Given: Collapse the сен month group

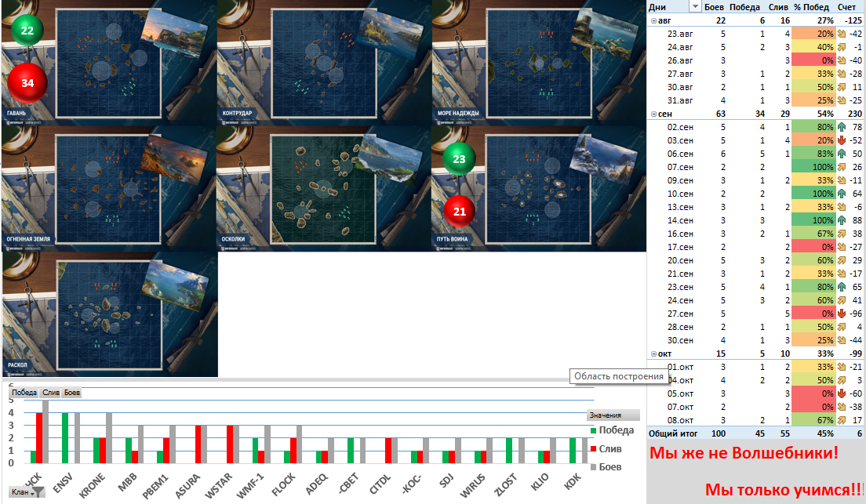Looking at the screenshot, I should [x=653, y=114].
